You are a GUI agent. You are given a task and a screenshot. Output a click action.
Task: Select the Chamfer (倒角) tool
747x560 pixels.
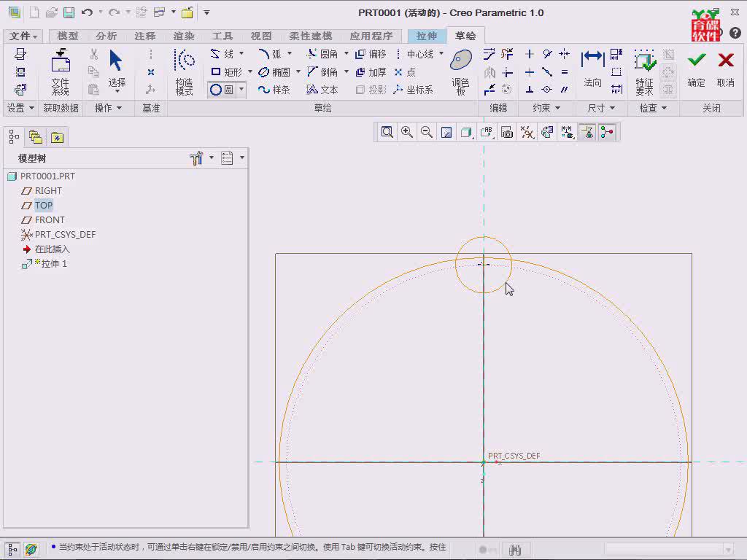click(x=322, y=72)
